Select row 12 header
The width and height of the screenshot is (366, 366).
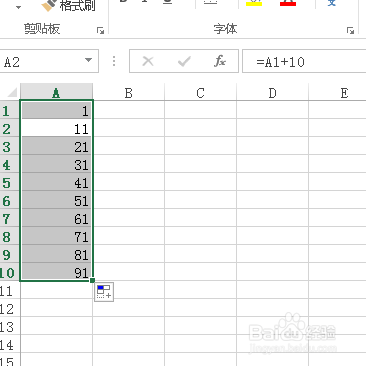10,309
